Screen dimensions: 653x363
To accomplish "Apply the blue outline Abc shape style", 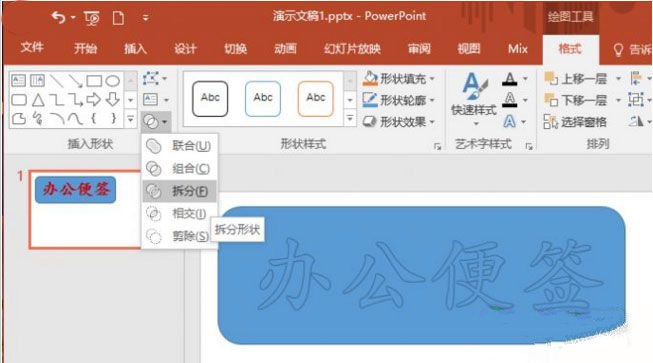I will [x=263, y=99].
